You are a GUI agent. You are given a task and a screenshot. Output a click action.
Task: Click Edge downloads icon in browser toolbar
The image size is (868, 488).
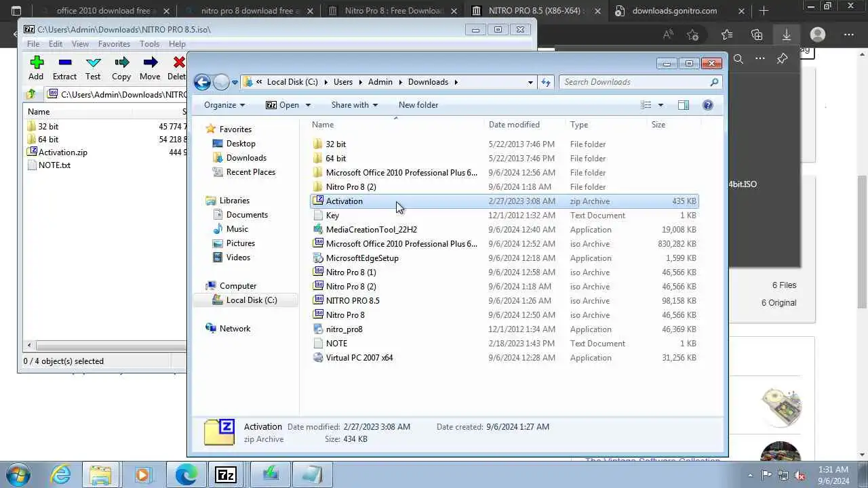(787, 35)
